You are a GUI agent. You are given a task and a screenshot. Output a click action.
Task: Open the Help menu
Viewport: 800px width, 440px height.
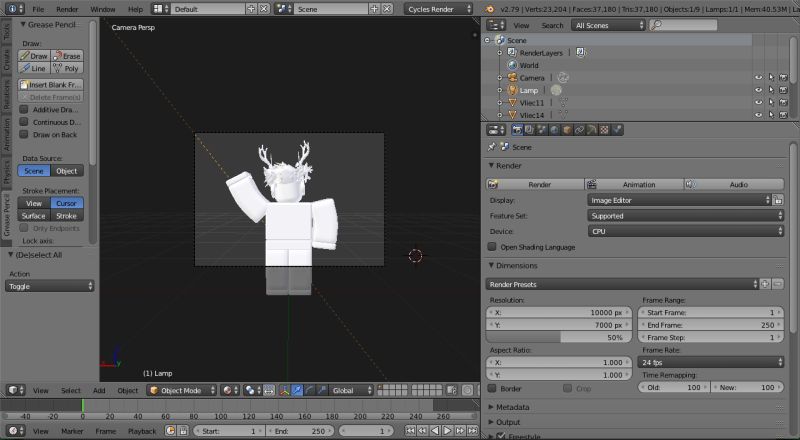135,9
